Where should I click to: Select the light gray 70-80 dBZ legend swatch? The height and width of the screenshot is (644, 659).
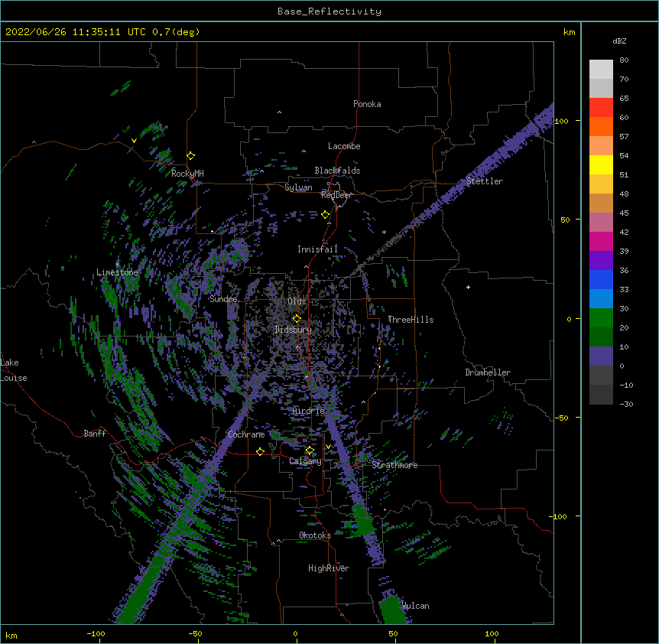tap(601, 70)
